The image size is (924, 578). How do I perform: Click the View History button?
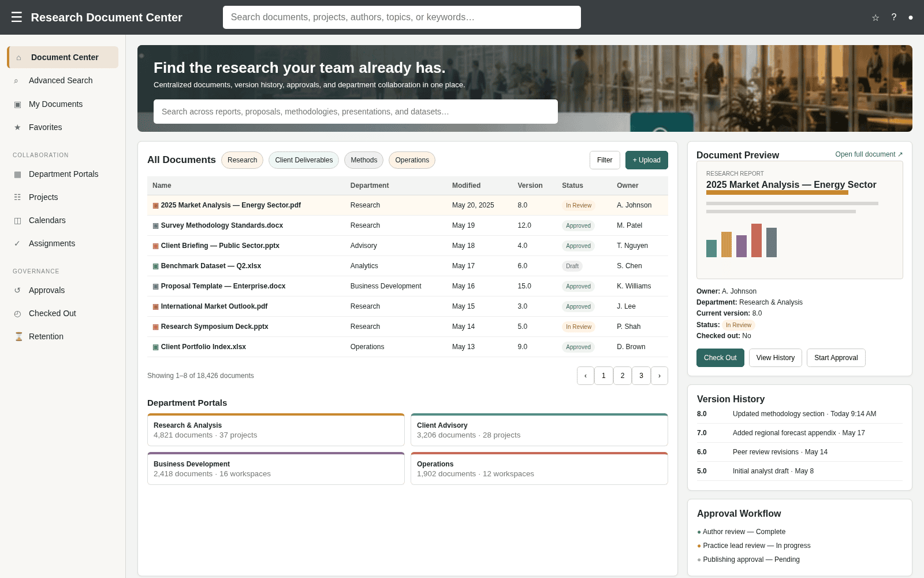[776, 358]
